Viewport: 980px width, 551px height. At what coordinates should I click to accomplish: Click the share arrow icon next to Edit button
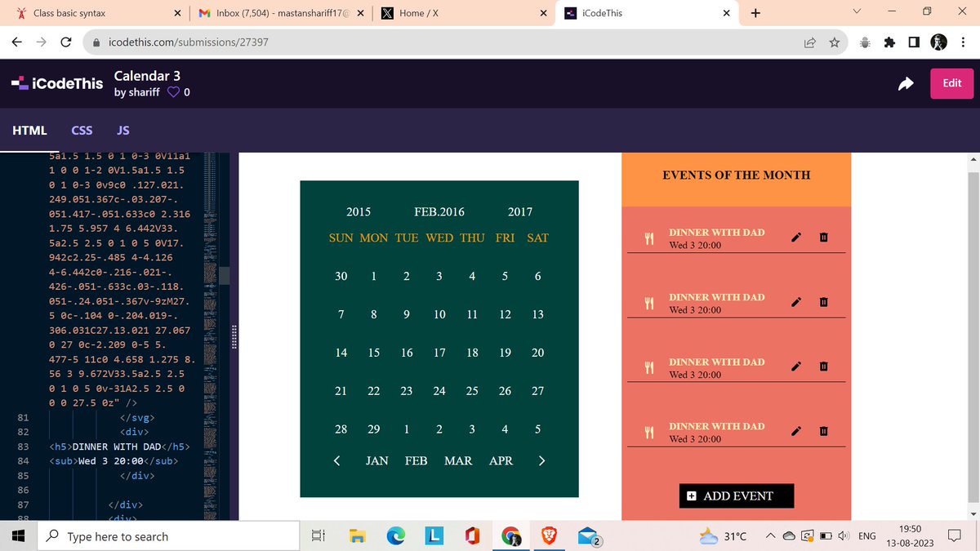click(905, 83)
